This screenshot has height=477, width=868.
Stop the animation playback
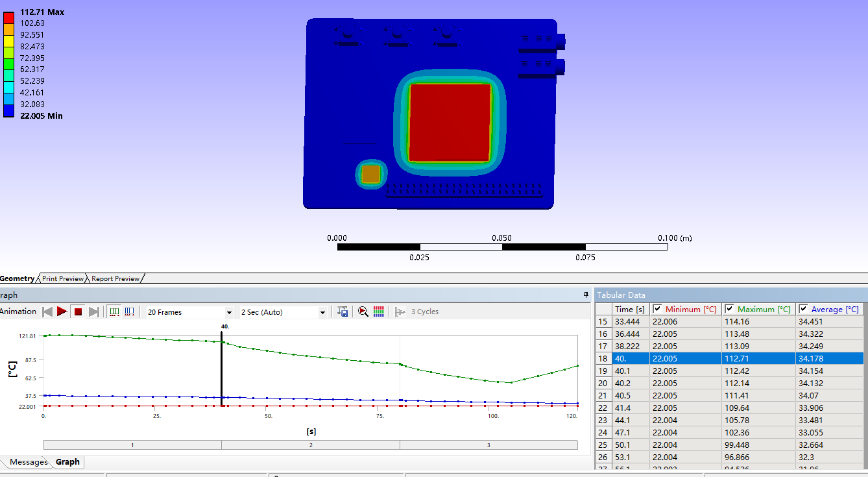tap(78, 312)
